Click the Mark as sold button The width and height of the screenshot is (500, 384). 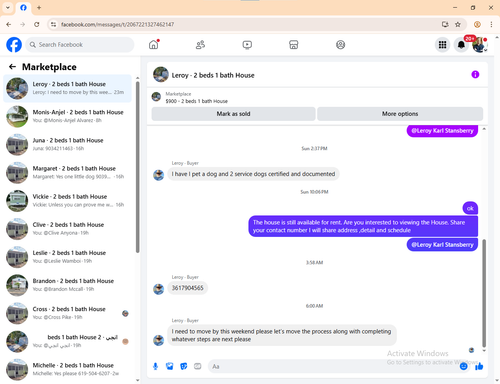click(x=233, y=114)
